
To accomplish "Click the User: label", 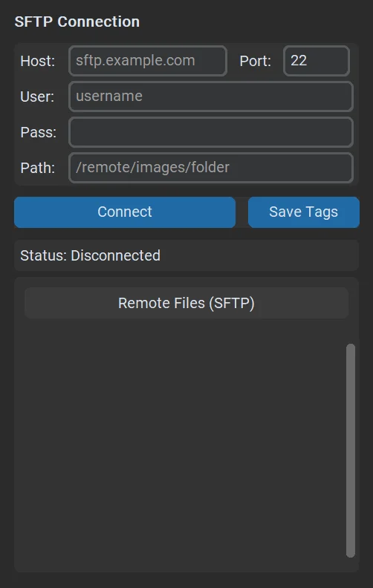I will point(37,97).
